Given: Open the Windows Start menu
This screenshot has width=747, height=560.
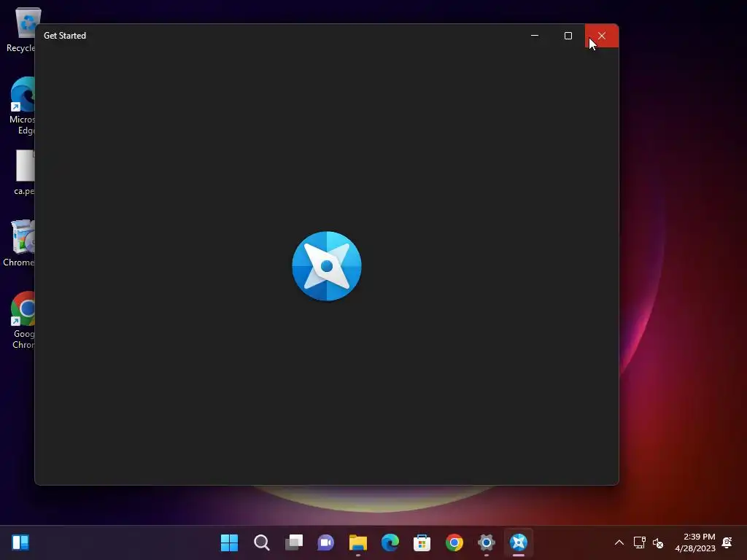Looking at the screenshot, I should (x=229, y=542).
